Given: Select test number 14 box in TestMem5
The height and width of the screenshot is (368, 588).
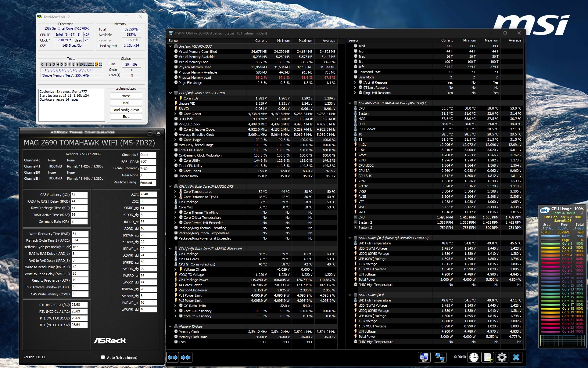Looking at the screenshot, I should tap(97, 64).
